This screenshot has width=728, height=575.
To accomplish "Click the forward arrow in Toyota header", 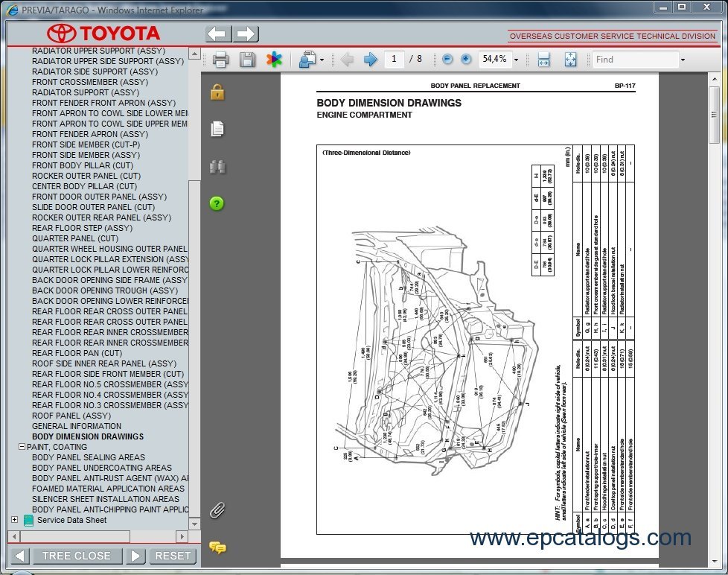I will tap(246, 34).
